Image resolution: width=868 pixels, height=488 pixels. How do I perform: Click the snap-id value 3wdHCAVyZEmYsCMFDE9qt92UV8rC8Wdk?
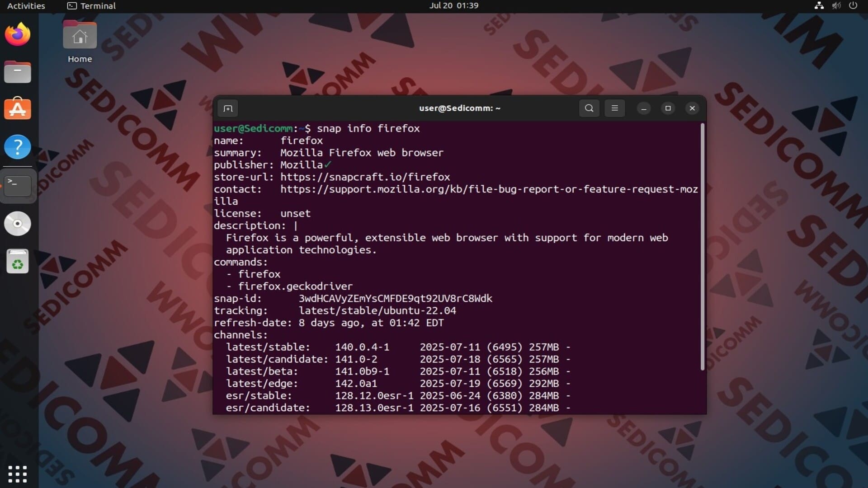click(395, 299)
